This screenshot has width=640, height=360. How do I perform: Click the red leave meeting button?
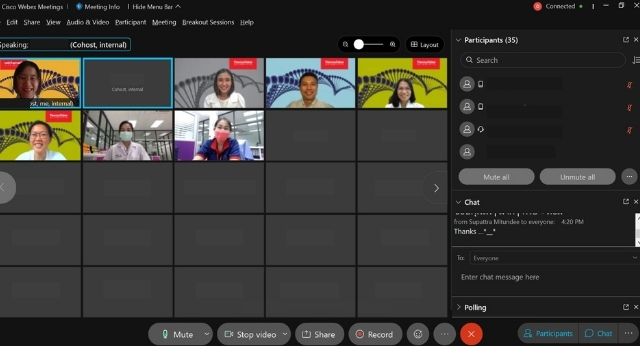[x=471, y=334]
